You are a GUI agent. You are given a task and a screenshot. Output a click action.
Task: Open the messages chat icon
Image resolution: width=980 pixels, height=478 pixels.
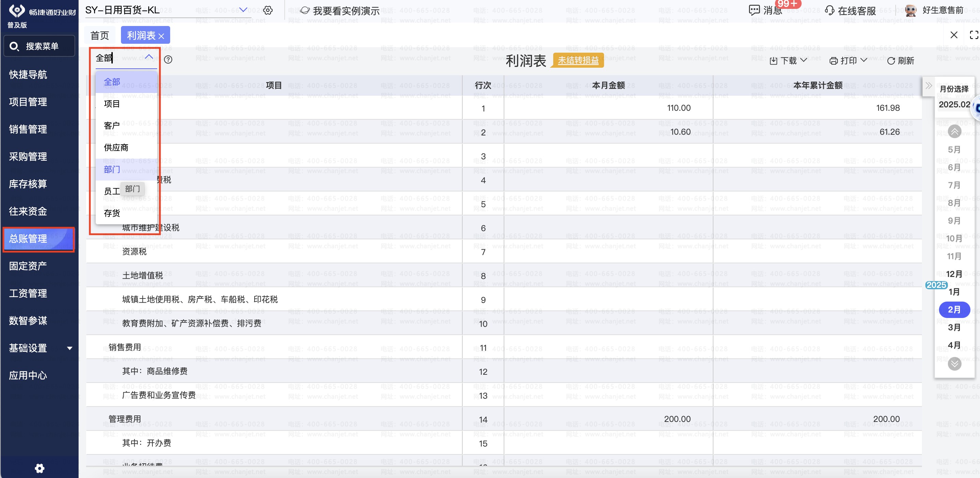[x=754, y=10]
